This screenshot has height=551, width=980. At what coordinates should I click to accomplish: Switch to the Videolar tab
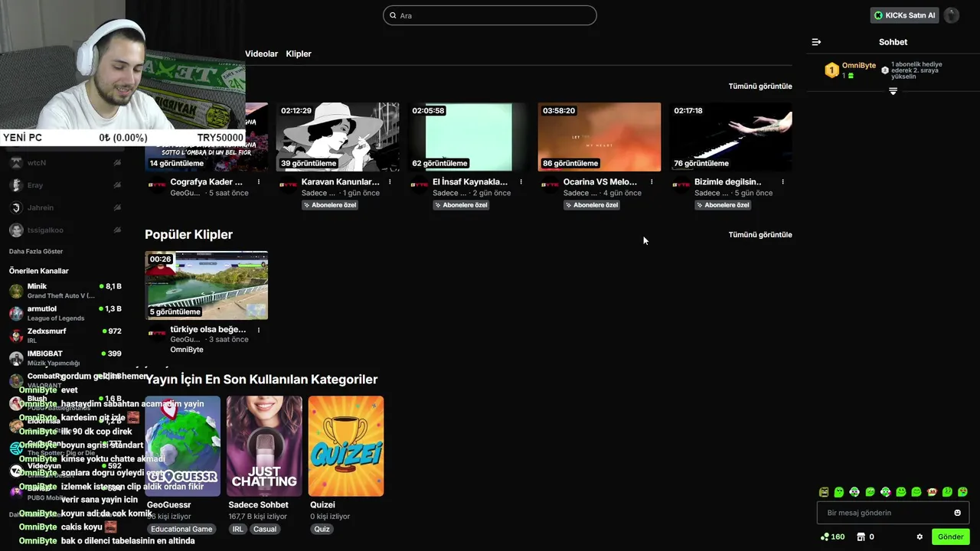click(x=261, y=54)
